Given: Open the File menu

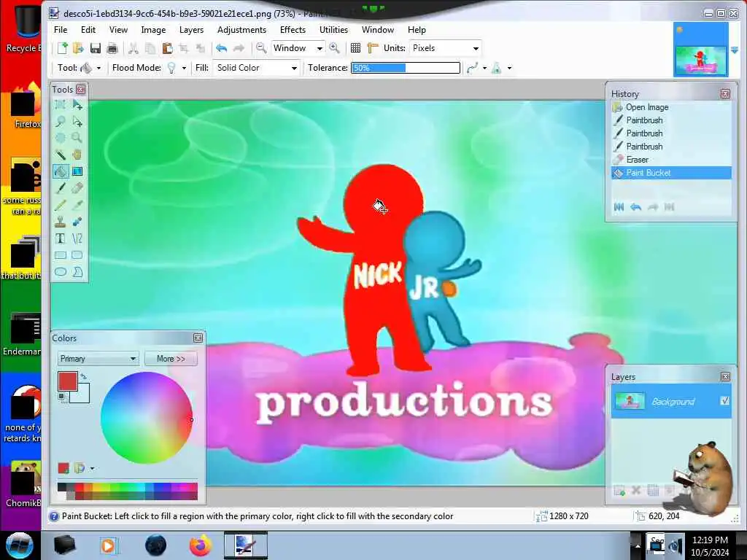Looking at the screenshot, I should click(61, 29).
